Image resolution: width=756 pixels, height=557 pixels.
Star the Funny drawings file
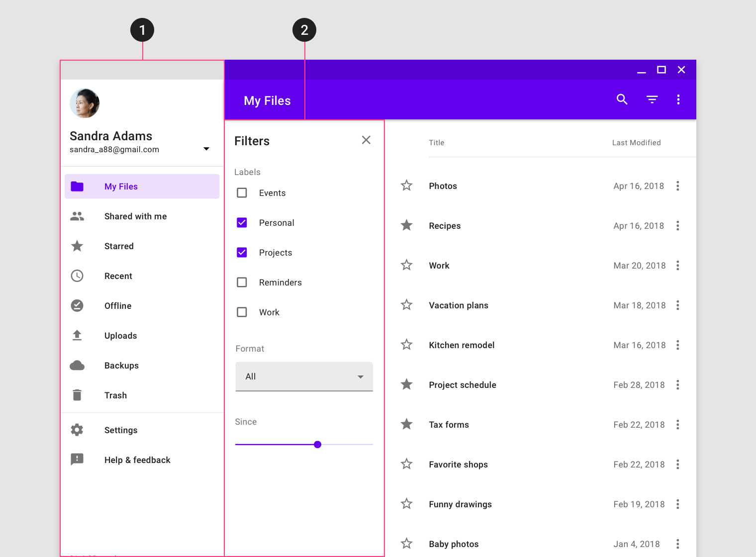(x=407, y=504)
